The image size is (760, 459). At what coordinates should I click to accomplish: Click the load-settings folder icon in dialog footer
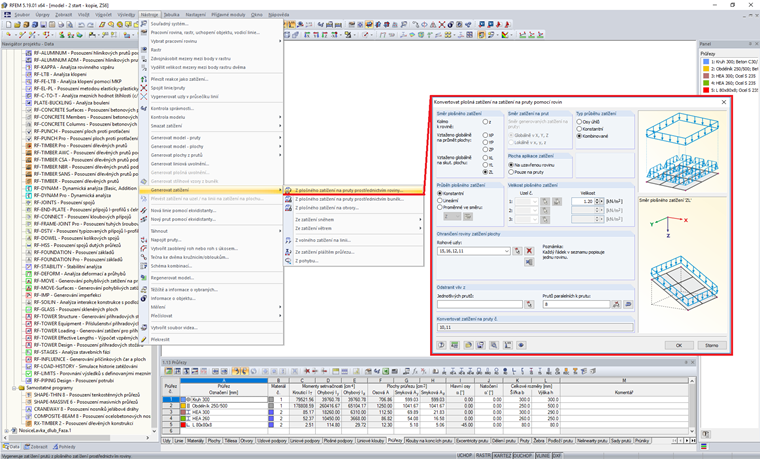point(468,345)
